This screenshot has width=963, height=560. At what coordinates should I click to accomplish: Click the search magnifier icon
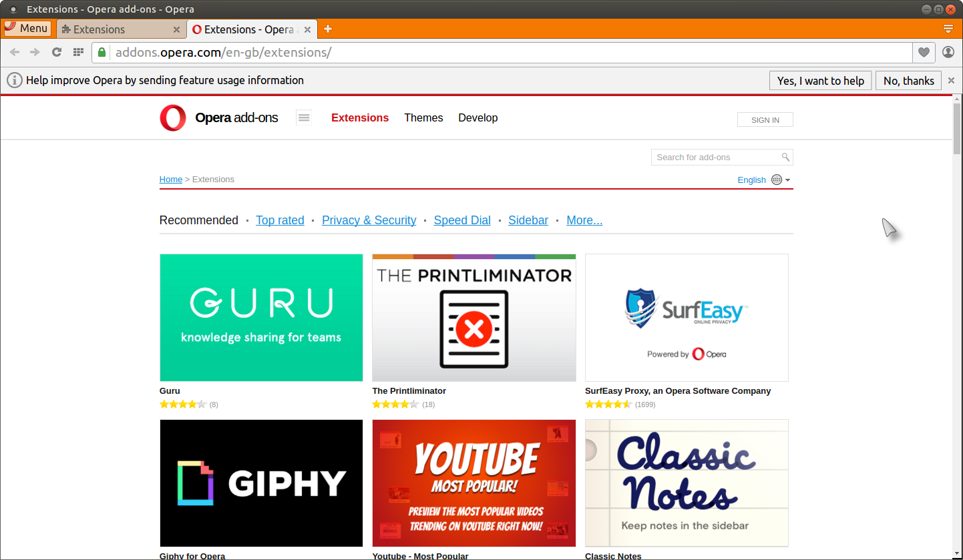786,157
